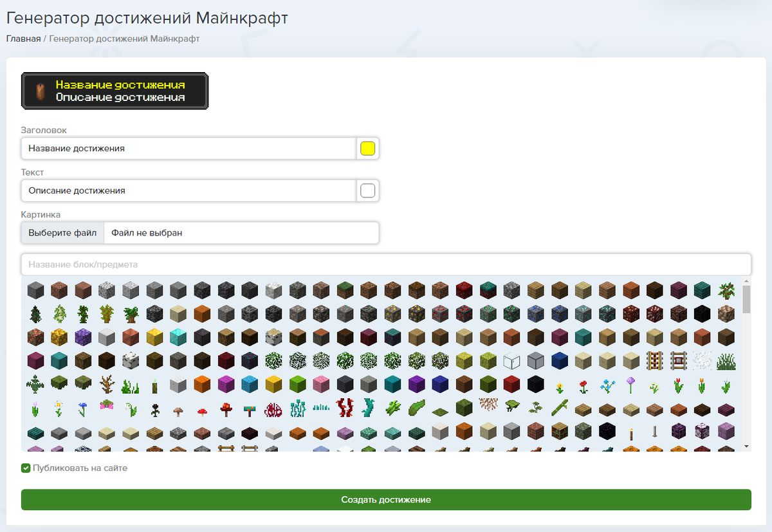772x532 pixels.
Task: Select the red mushroom icon
Action: (x=202, y=411)
